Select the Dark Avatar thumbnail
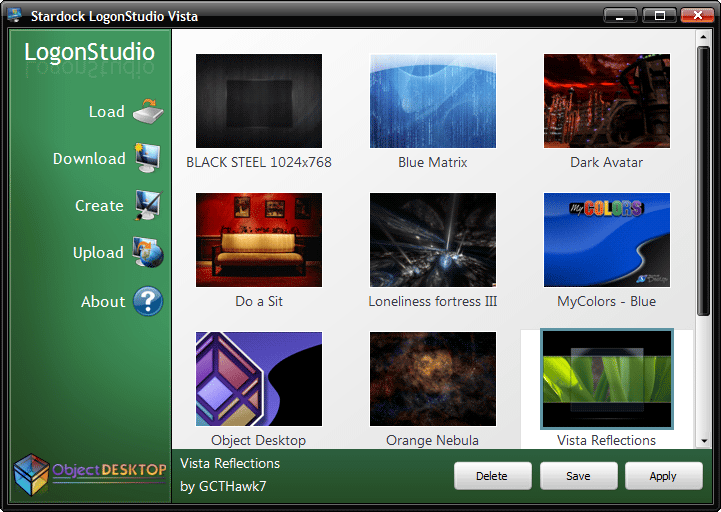 click(x=607, y=101)
